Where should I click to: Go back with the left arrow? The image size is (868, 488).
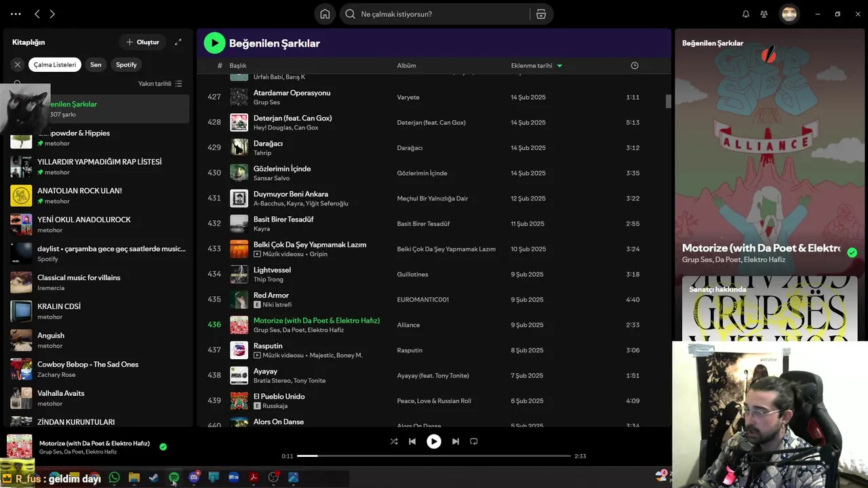tap(37, 14)
